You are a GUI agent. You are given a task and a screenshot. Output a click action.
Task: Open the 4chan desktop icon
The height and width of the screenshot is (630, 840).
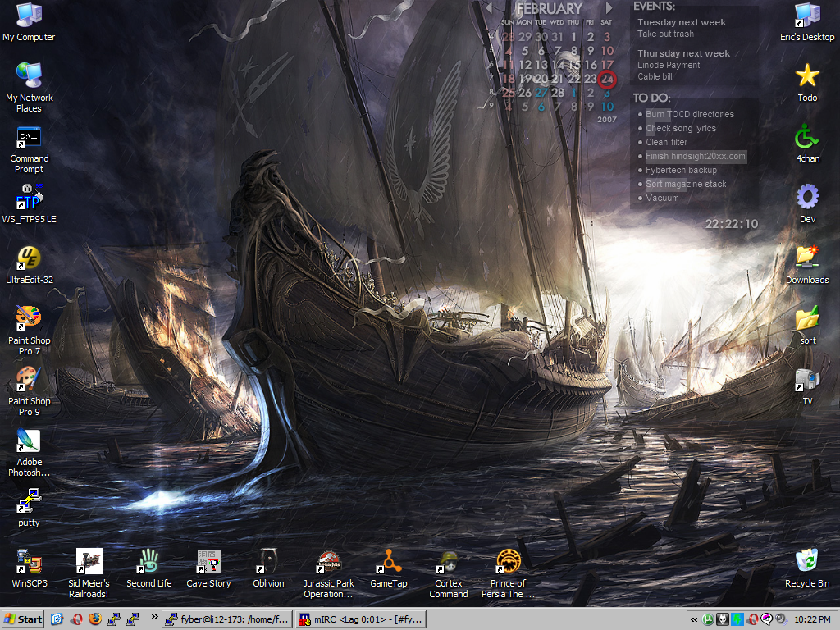(807, 144)
